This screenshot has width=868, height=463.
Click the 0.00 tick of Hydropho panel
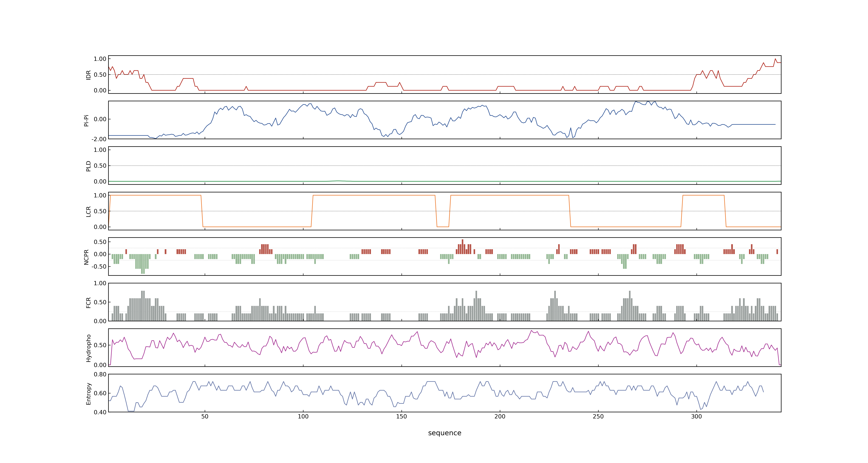(100, 365)
